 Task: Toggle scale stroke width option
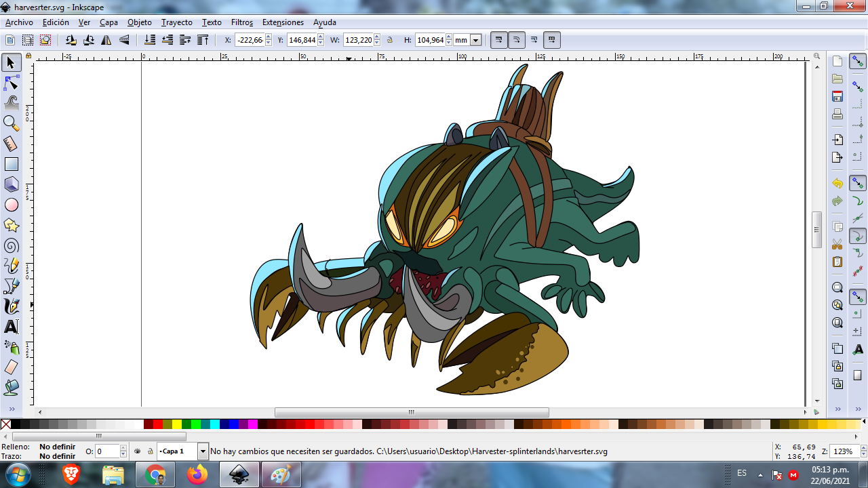pyautogui.click(x=499, y=40)
